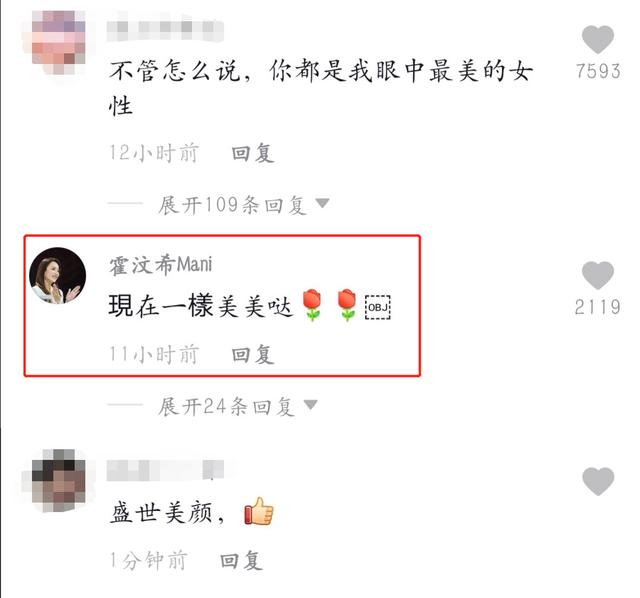Open the 霍汶希Mani username link

click(161, 265)
